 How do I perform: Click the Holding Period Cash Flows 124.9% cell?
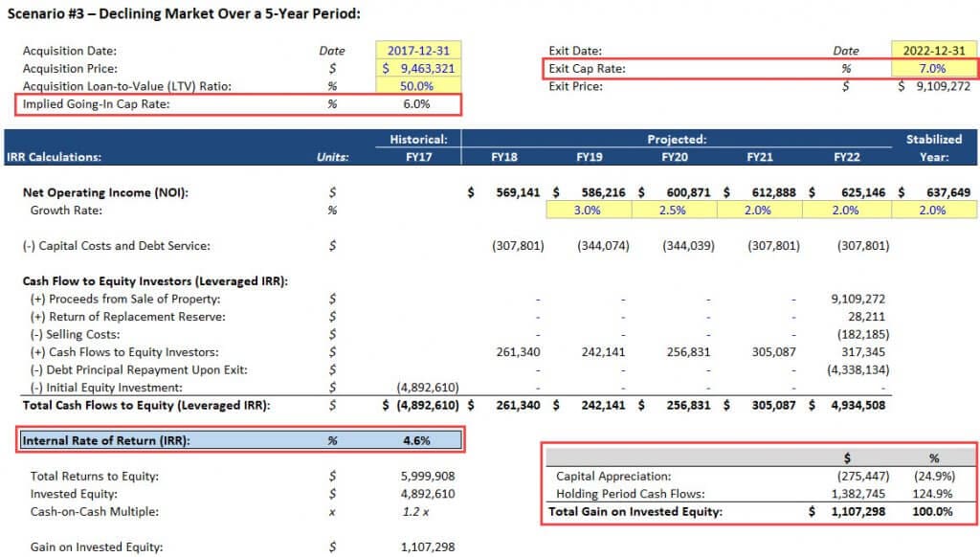click(x=933, y=494)
